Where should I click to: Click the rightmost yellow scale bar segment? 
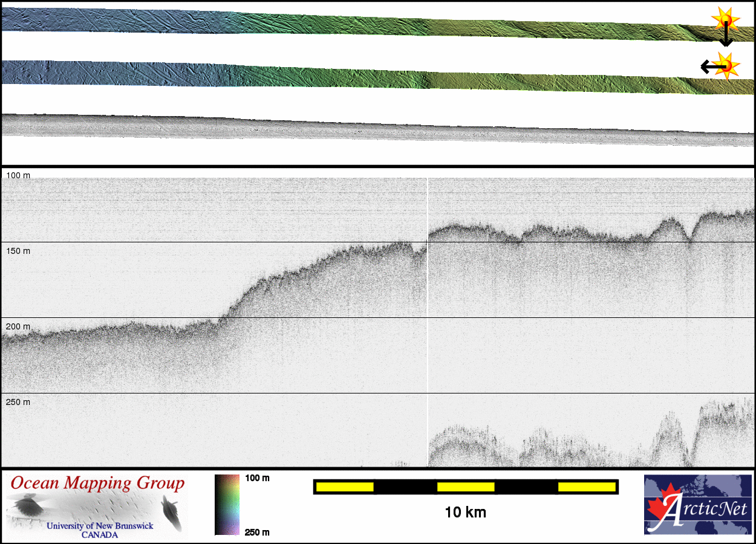point(586,487)
